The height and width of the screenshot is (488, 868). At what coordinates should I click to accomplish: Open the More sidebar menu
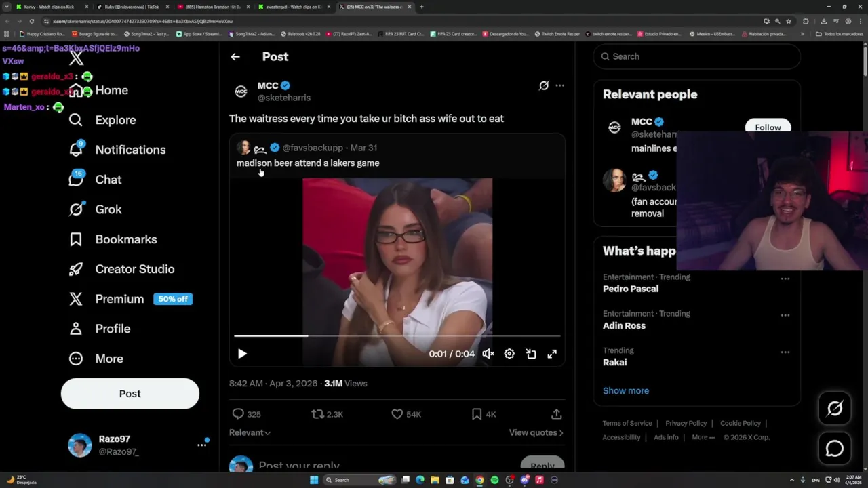96,359
